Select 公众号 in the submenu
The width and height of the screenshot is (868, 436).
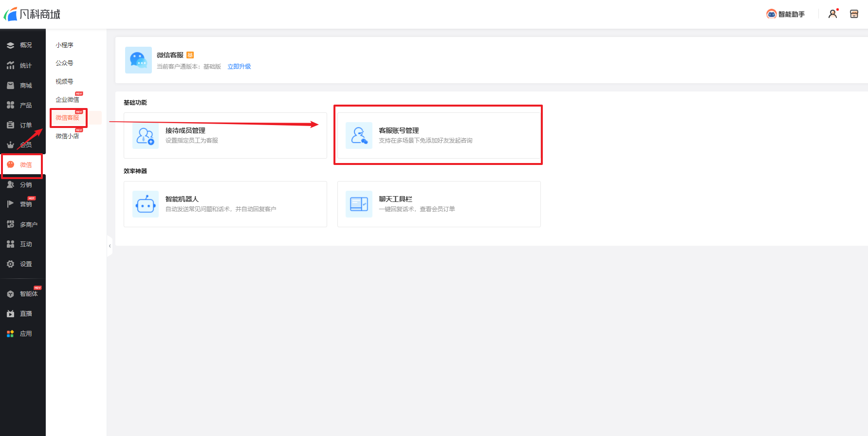(64, 63)
